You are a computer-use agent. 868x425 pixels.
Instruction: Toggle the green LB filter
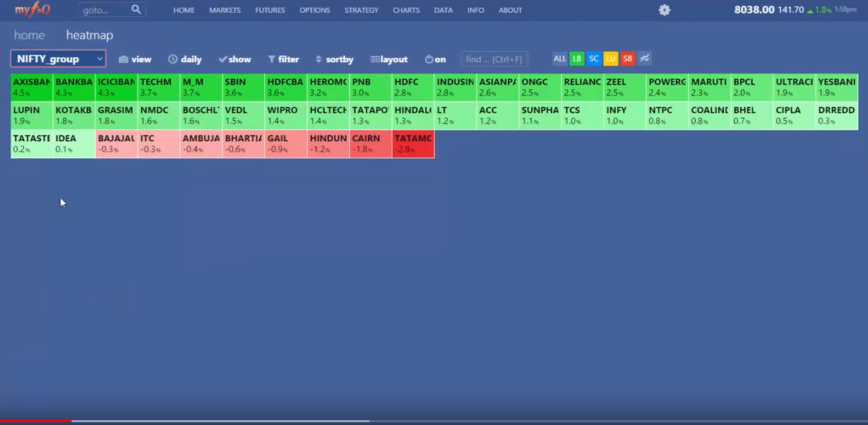(576, 59)
